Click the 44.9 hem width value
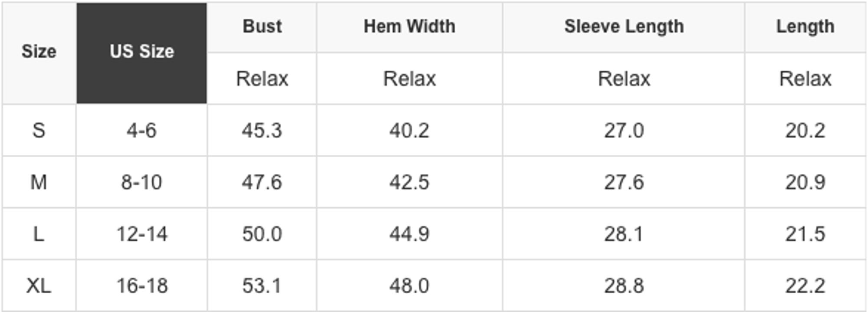 click(410, 234)
